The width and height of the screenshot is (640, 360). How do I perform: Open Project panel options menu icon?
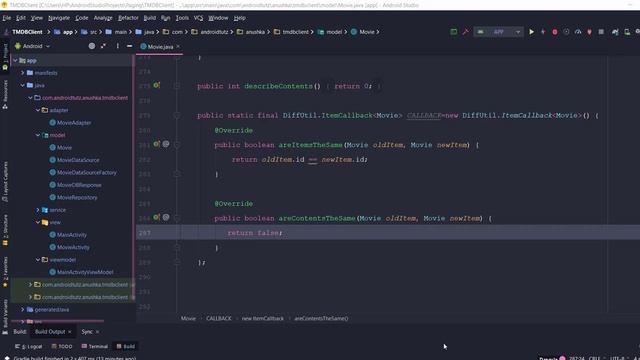click(118, 46)
